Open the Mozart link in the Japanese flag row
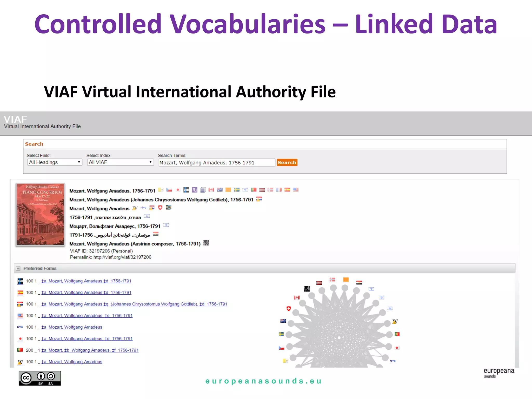Image resolution: width=532 pixels, height=399 pixels. (x=87, y=339)
